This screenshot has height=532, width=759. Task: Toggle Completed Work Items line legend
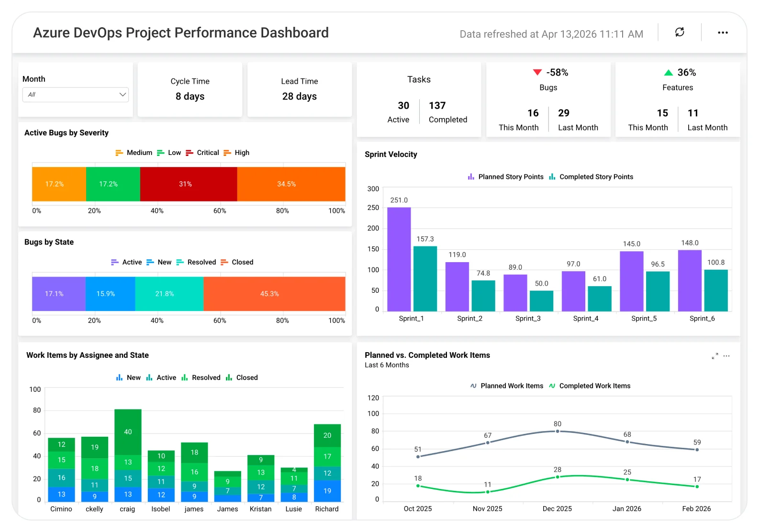click(590, 386)
